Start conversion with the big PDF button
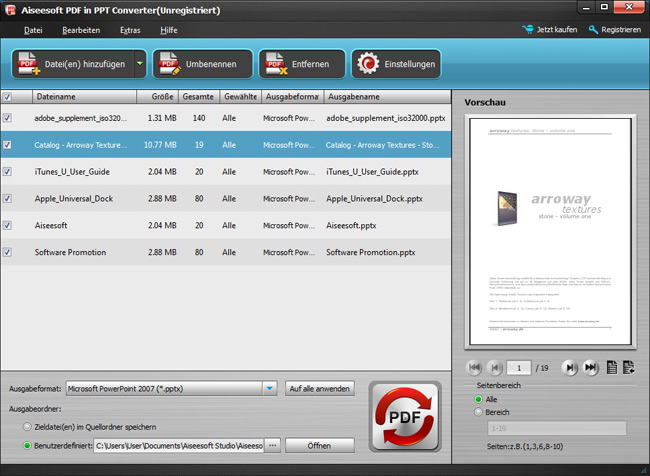Image resolution: width=650 pixels, height=476 pixels. pos(405,417)
